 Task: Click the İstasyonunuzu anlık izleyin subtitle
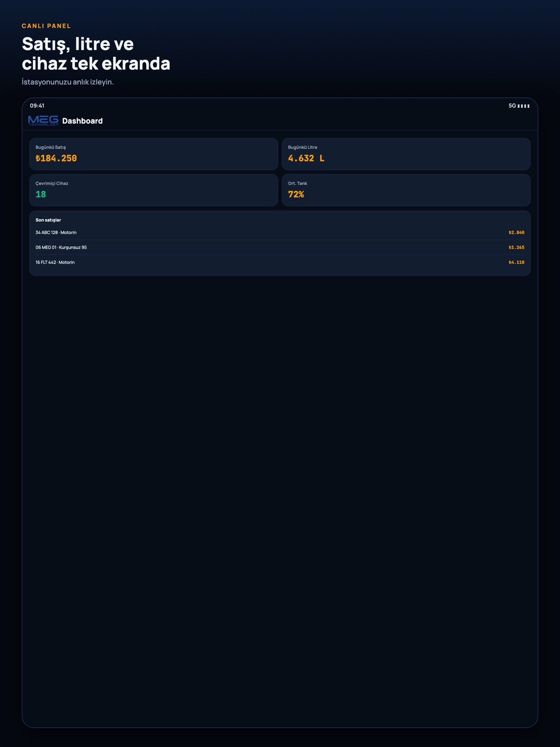click(x=68, y=82)
